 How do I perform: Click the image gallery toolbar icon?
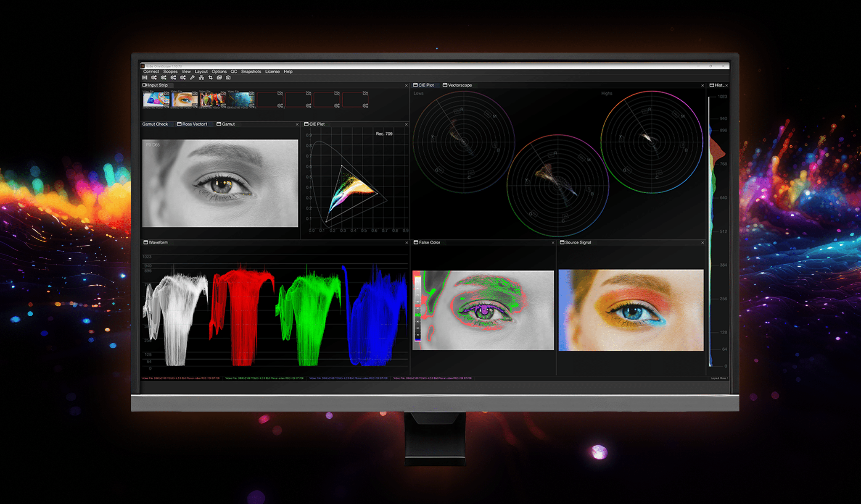tap(219, 78)
